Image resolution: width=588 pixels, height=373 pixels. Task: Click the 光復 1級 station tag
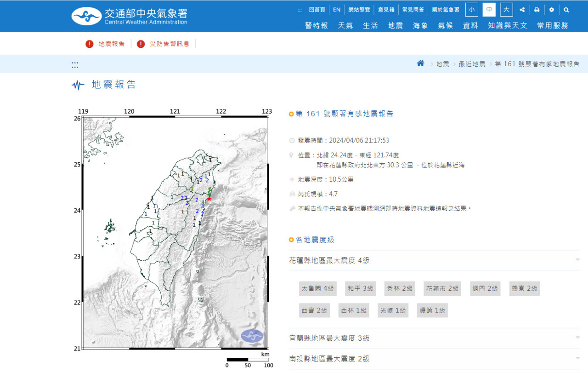(393, 310)
